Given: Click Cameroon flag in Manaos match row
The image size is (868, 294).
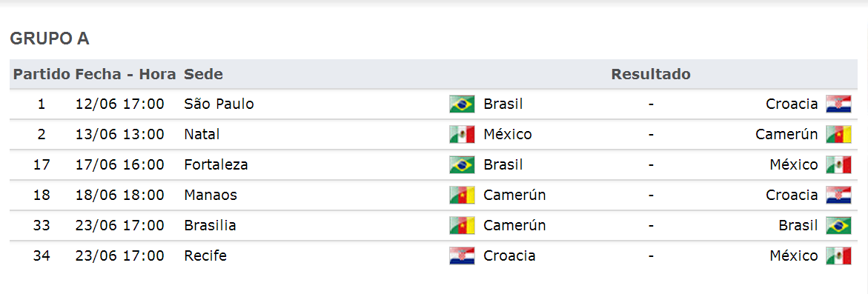Looking at the screenshot, I should (x=462, y=195).
